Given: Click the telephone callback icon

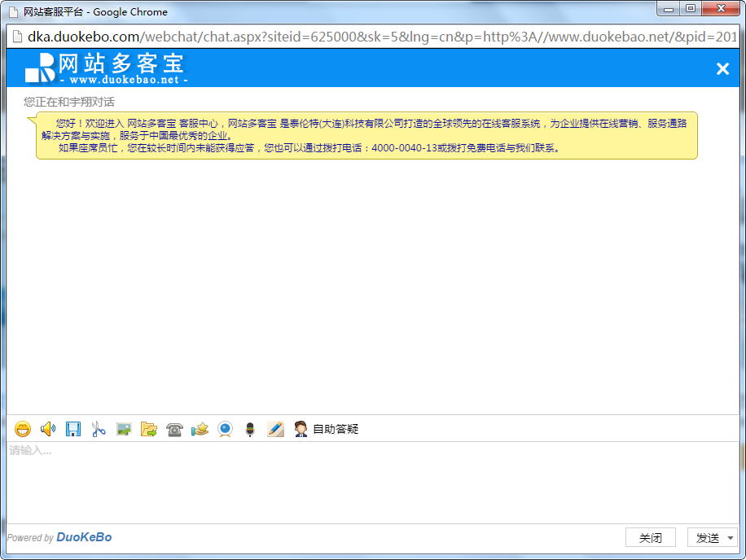Looking at the screenshot, I should (x=174, y=429).
